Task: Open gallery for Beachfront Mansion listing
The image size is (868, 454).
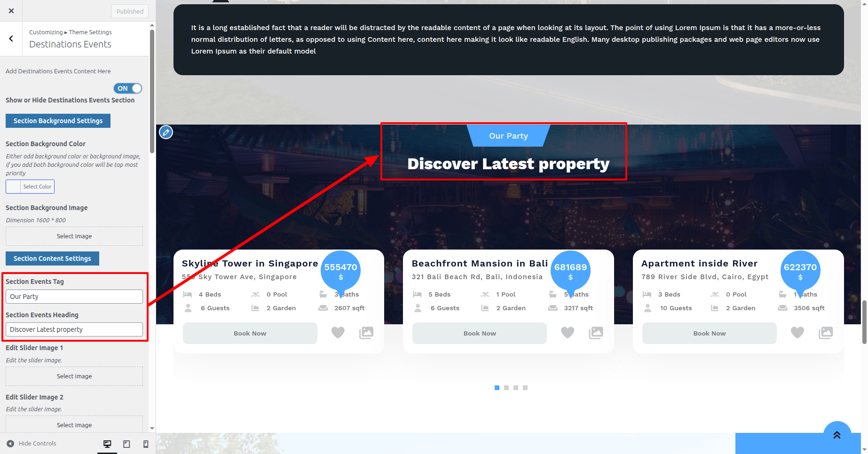Action: [x=596, y=333]
